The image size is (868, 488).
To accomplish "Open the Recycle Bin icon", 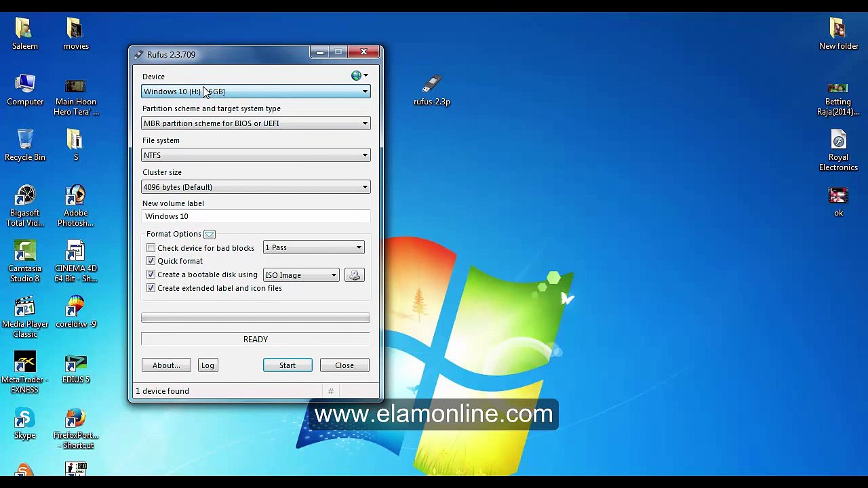I will (x=25, y=145).
